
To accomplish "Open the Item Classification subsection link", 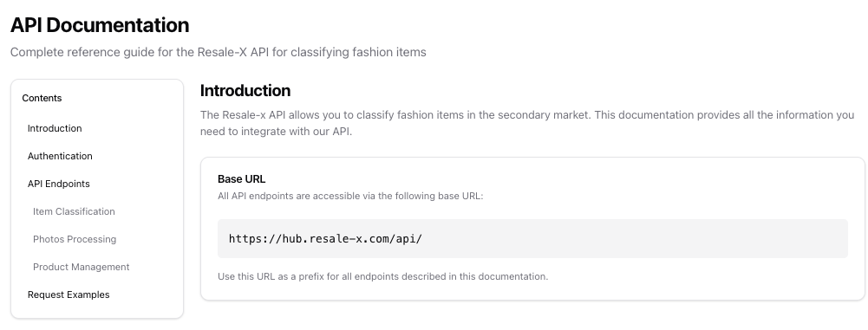I will 74,211.
